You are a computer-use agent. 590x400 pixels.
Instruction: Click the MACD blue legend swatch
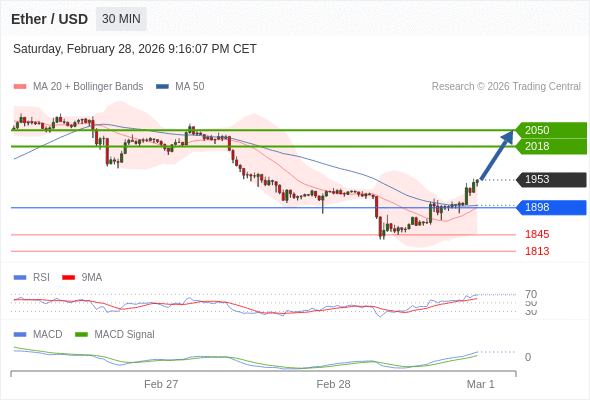20,335
